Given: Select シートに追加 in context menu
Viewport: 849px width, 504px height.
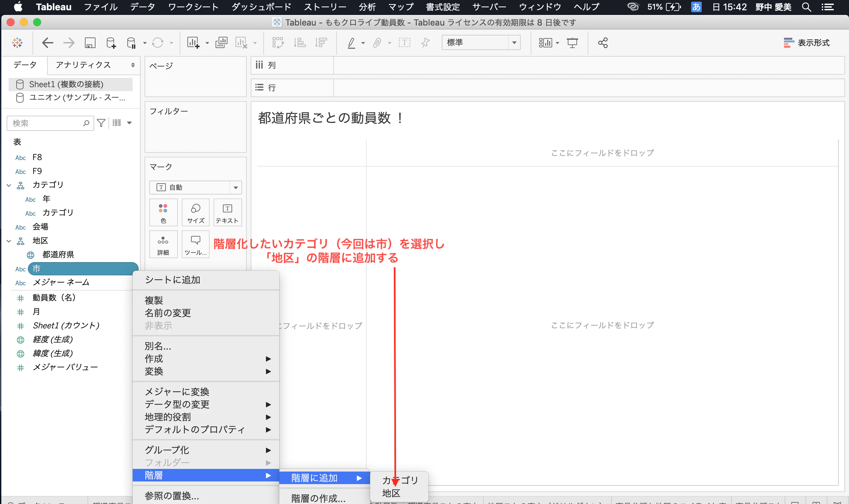Looking at the screenshot, I should click(206, 280).
